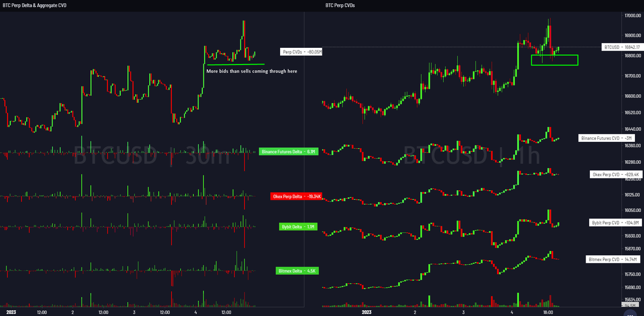Select the "Perp CVDs - -80.05M" label
644x316 pixels.
301,52
